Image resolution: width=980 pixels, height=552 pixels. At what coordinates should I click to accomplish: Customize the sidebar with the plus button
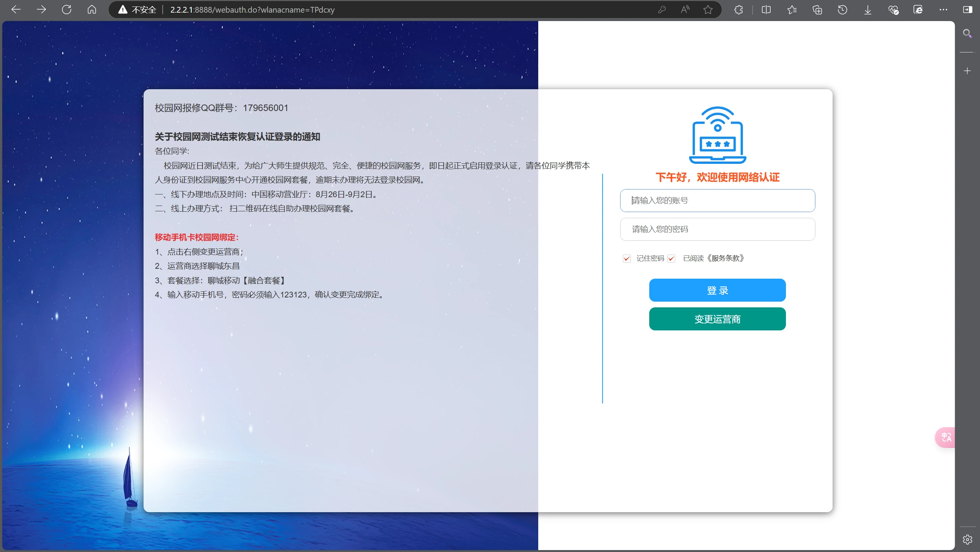(967, 70)
